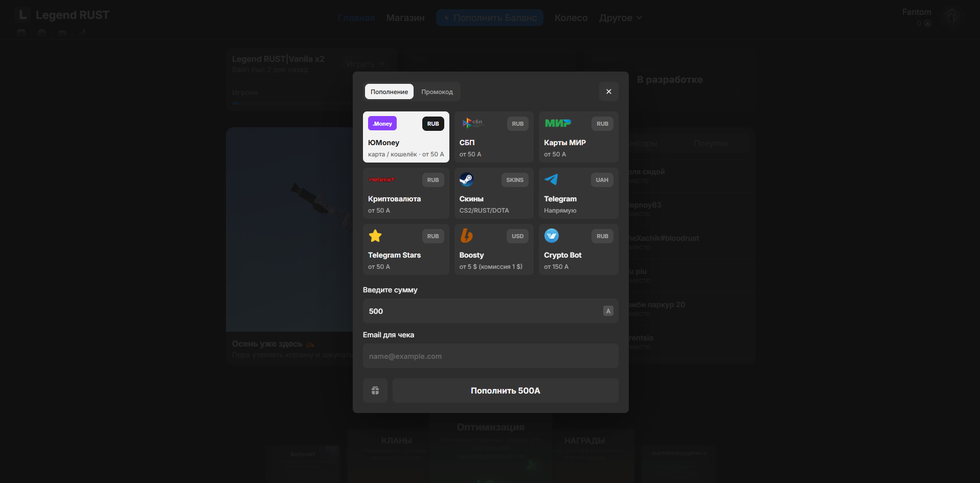Open the Колесо page
Viewport: 980px width, 483px height.
[571, 17]
